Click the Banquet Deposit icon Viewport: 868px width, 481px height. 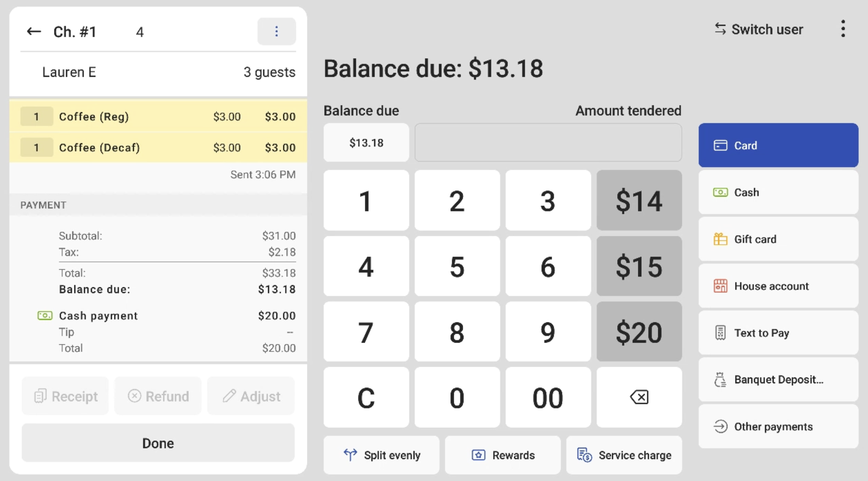721,379
